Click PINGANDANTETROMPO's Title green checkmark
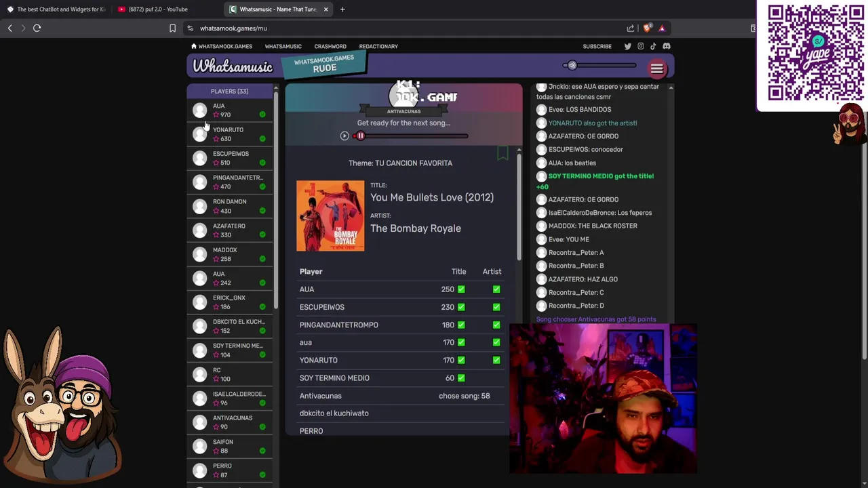The height and width of the screenshot is (488, 868). [x=461, y=325]
